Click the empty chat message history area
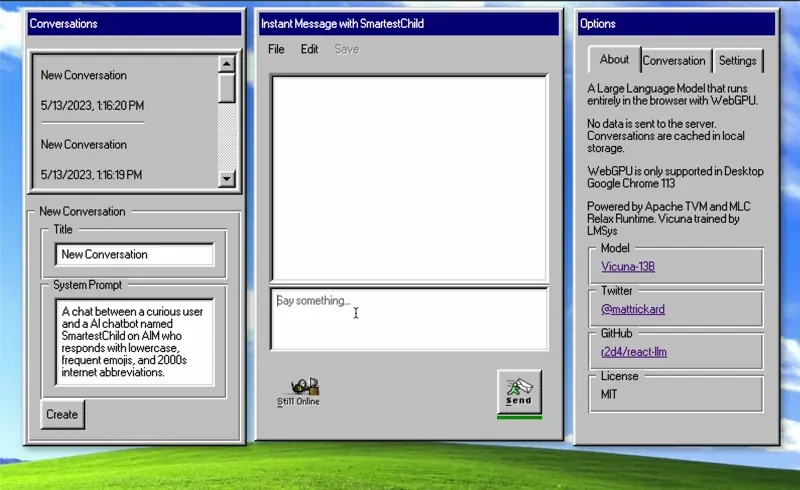 409,178
